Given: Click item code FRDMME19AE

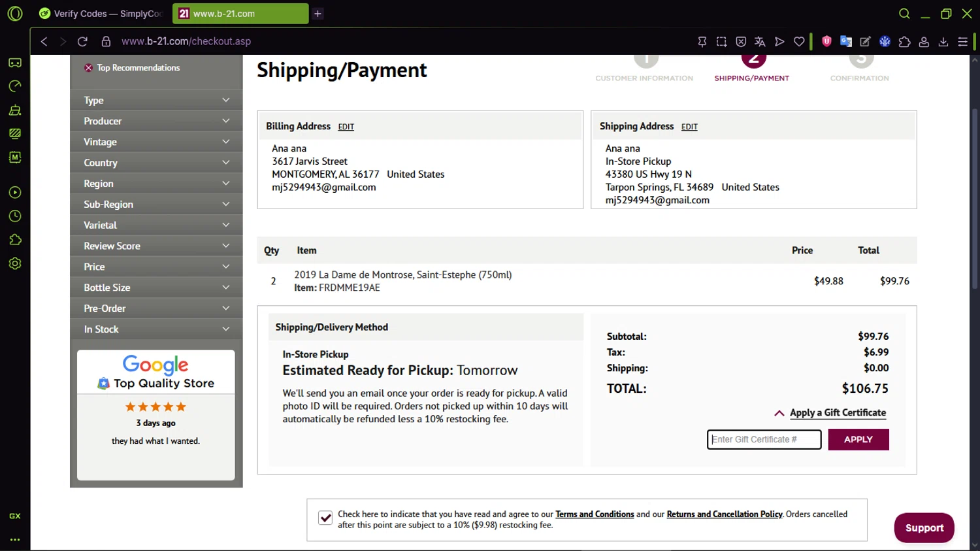Looking at the screenshot, I should coord(349,288).
